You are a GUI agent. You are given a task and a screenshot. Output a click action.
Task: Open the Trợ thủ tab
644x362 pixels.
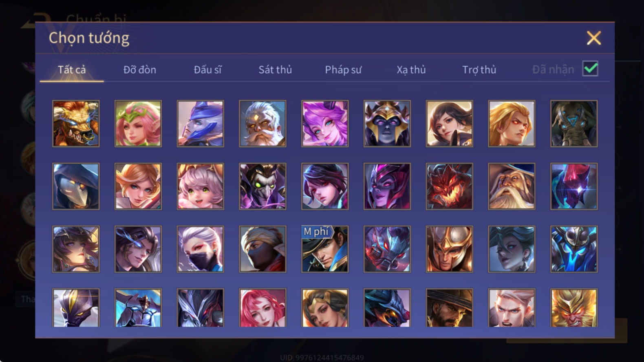pyautogui.click(x=479, y=70)
